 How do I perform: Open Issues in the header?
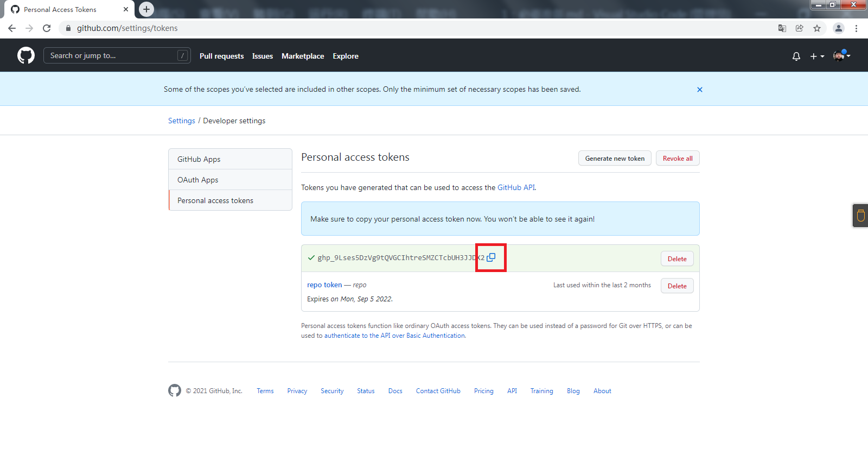(263, 56)
